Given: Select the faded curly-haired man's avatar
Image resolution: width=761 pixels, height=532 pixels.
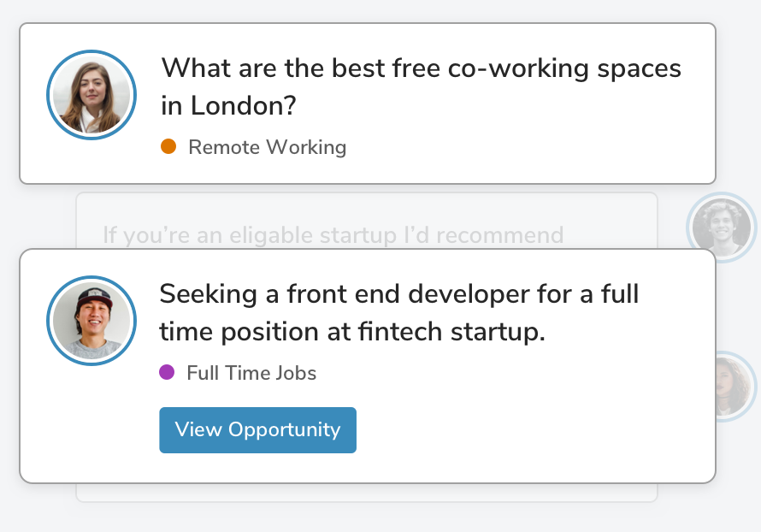Looking at the screenshot, I should click(x=721, y=228).
